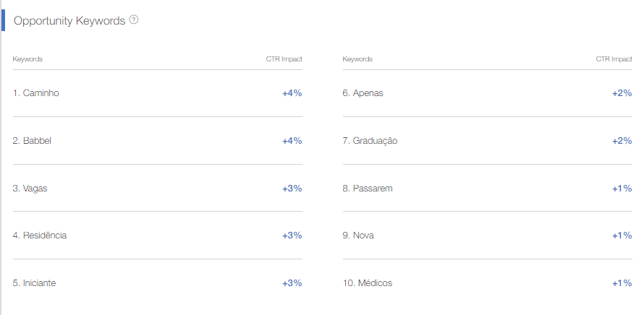Screen dimensions: 644x315
Task: Click the right CTR Impact header
Action: (614, 59)
